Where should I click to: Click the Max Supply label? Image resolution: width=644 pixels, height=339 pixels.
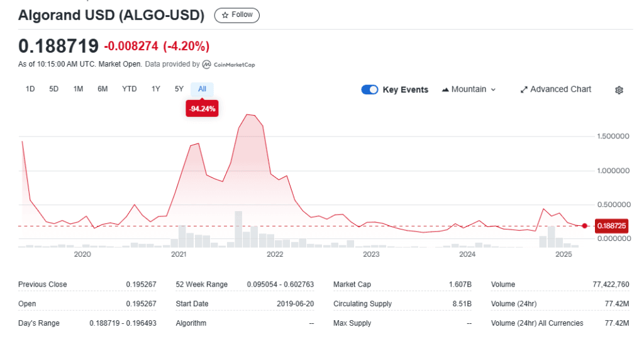pos(352,323)
